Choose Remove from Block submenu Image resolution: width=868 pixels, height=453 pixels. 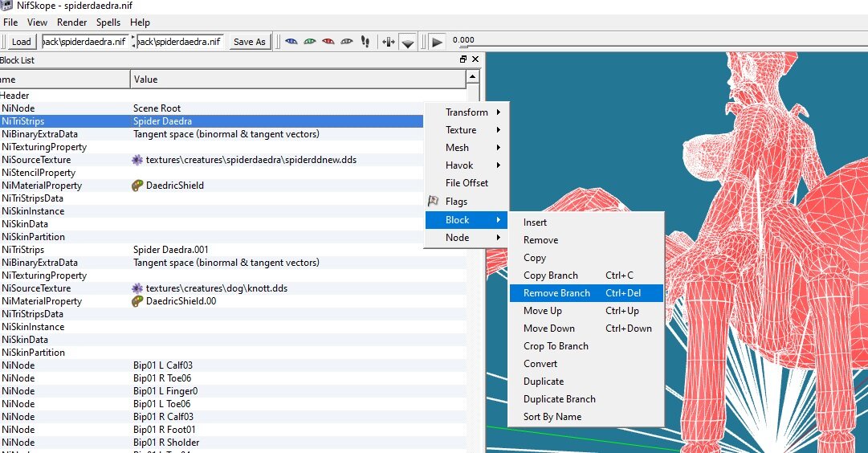(586, 240)
